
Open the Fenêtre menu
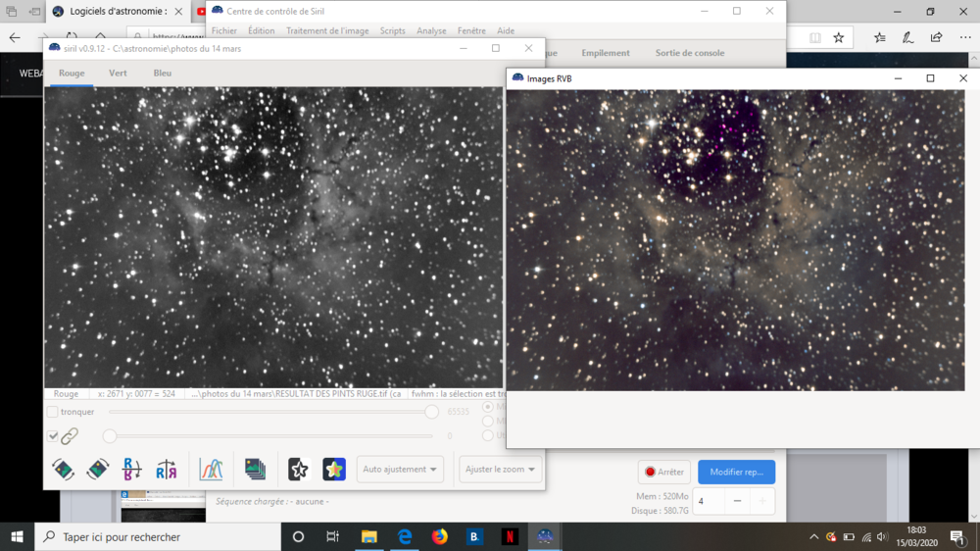point(471,30)
